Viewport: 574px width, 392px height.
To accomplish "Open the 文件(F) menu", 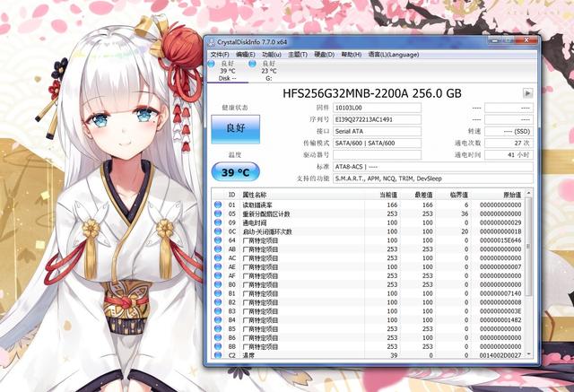I will 220,55.
